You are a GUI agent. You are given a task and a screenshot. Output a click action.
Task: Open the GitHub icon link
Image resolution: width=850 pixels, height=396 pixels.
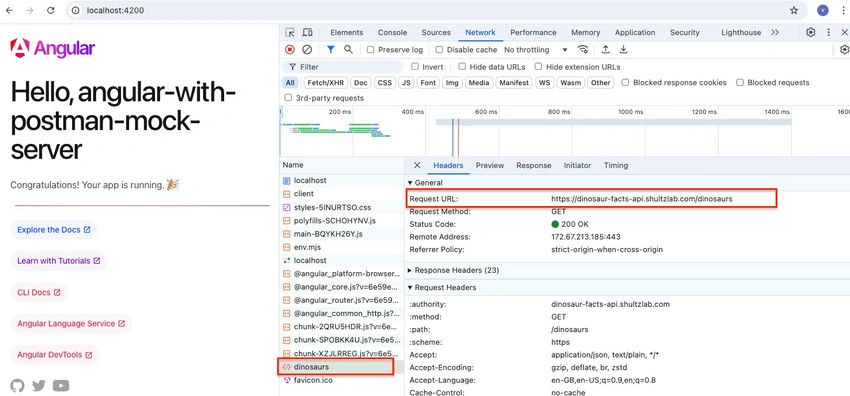pos(17,386)
